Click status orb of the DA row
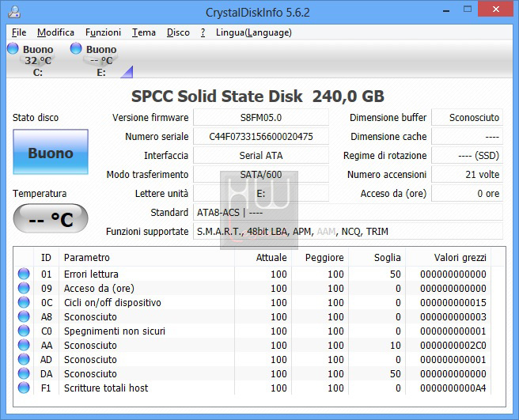The width and height of the screenshot is (519, 420). coord(24,373)
